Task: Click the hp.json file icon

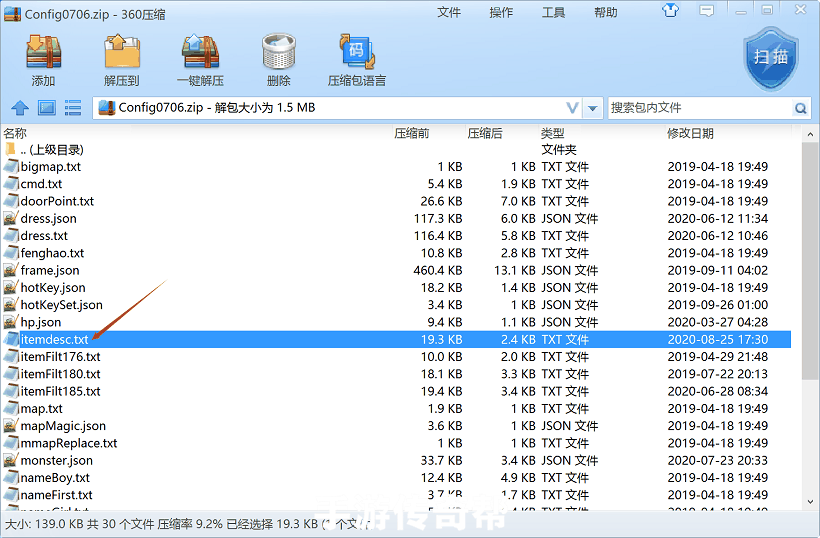Action: click(x=10, y=322)
